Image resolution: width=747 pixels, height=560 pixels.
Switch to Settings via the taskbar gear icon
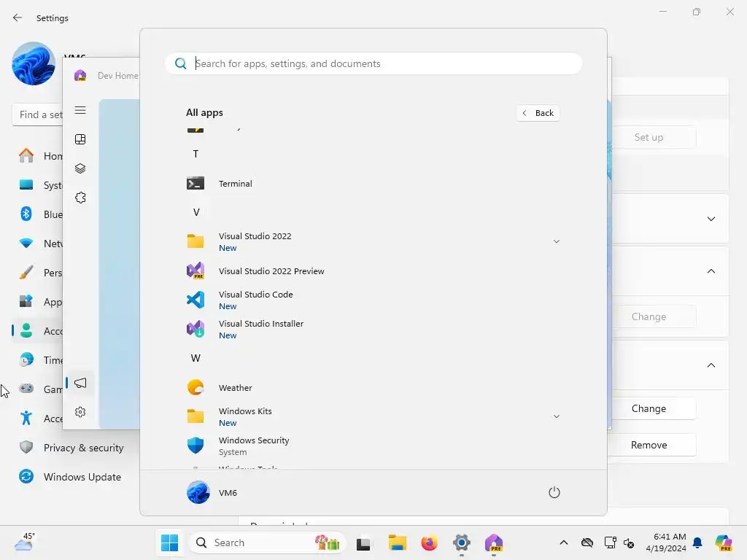pos(462,542)
